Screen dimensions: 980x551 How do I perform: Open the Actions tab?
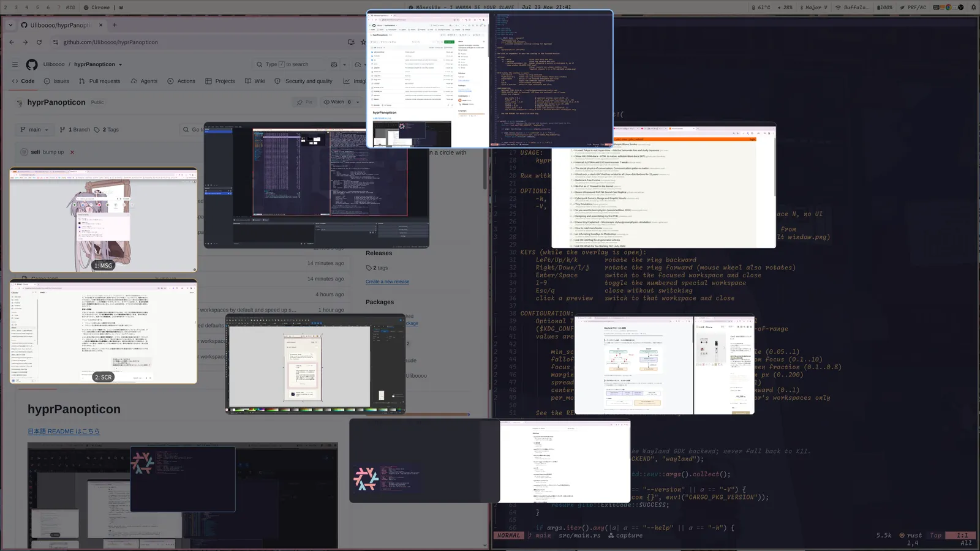point(181,81)
